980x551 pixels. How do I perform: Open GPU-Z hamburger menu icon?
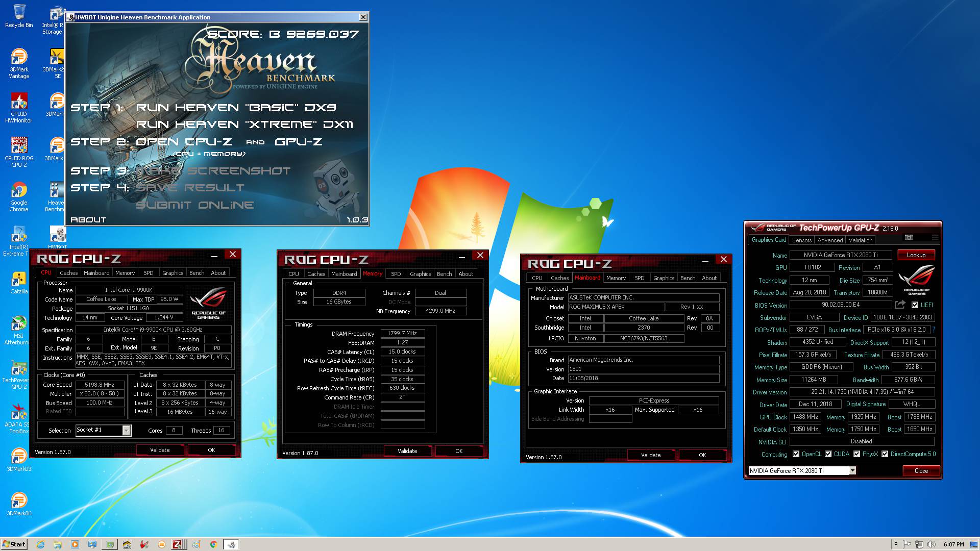935,237
